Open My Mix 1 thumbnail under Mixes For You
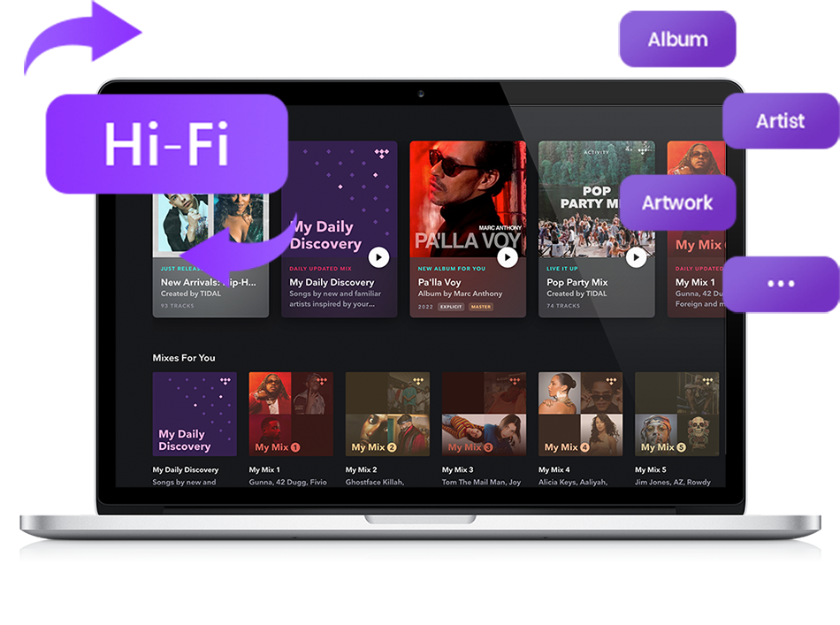840x625 pixels. (x=291, y=414)
